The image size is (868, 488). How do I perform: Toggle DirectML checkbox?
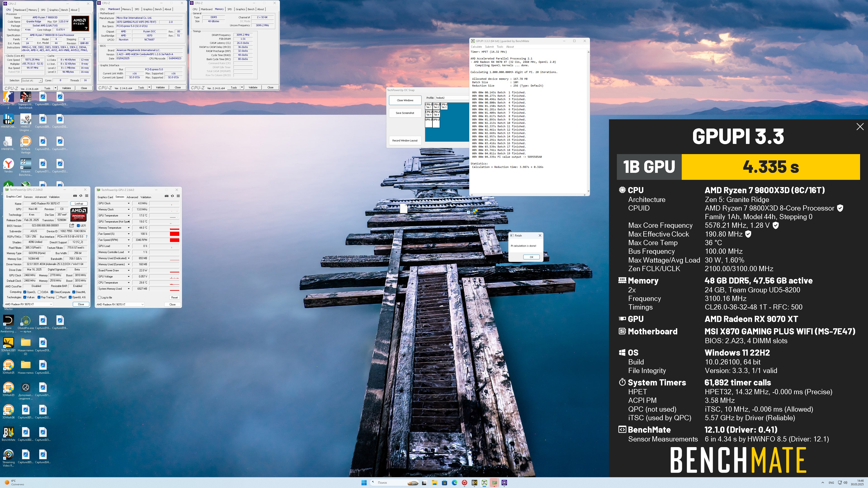74,292
